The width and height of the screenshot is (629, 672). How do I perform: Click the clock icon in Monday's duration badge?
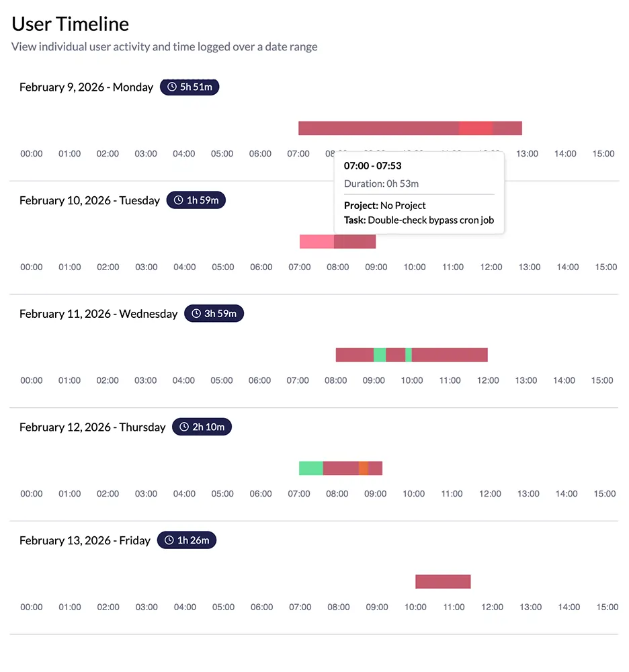[171, 87]
